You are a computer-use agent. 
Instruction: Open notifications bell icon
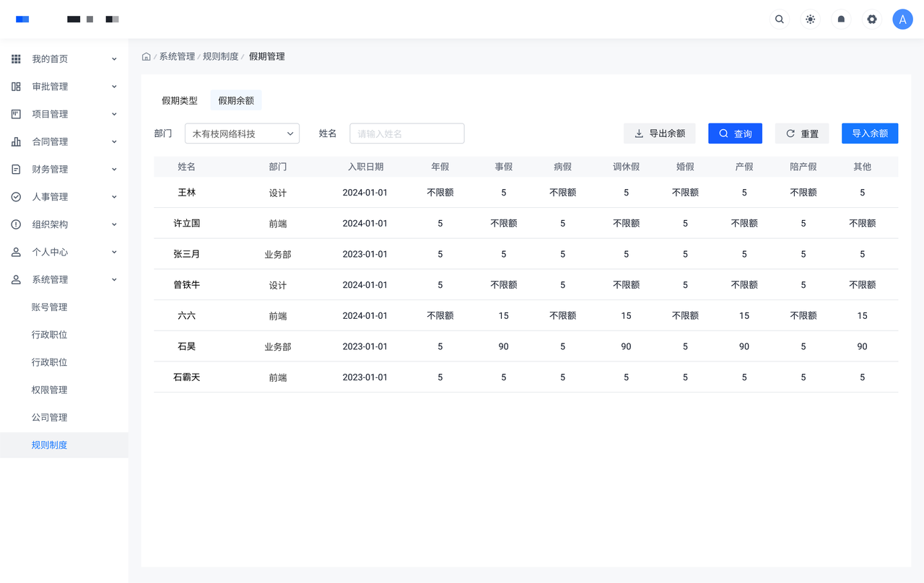841,19
